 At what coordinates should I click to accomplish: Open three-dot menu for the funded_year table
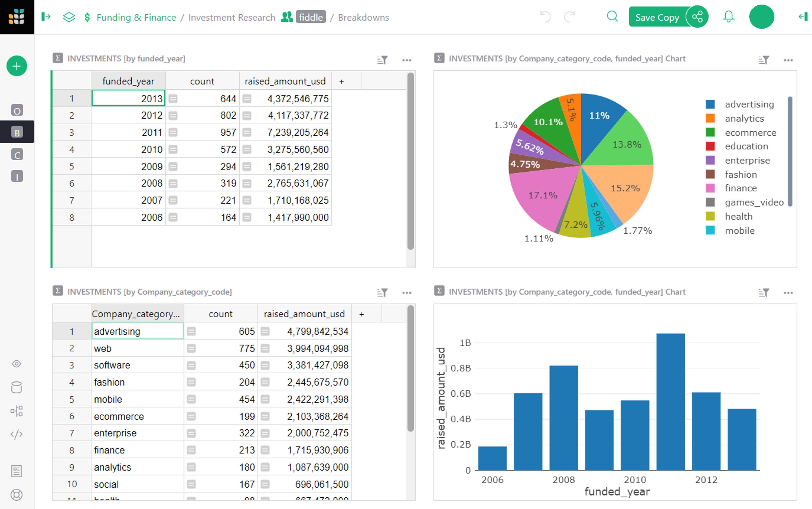point(407,60)
